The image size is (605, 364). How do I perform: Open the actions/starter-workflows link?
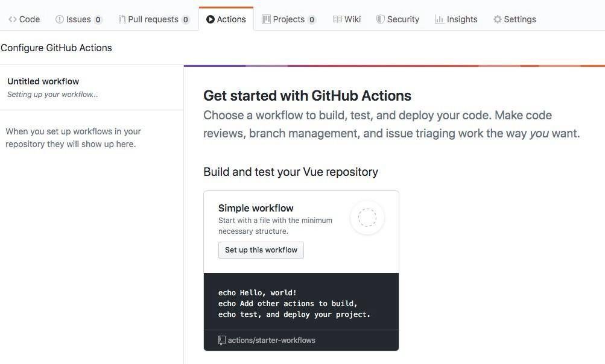coord(271,340)
